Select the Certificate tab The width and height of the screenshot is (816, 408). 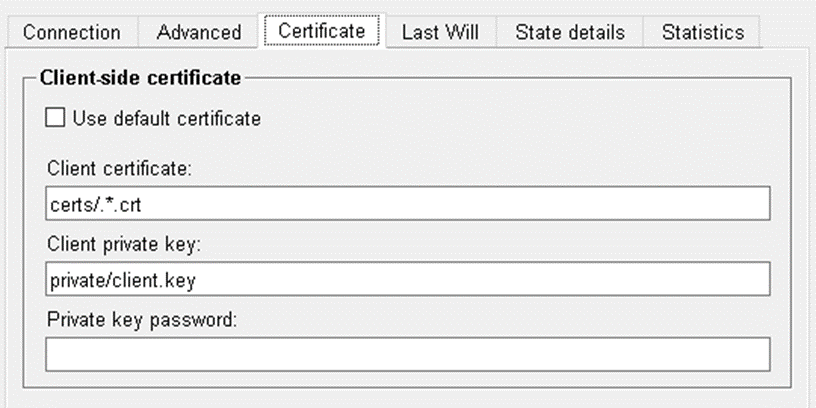[322, 30]
